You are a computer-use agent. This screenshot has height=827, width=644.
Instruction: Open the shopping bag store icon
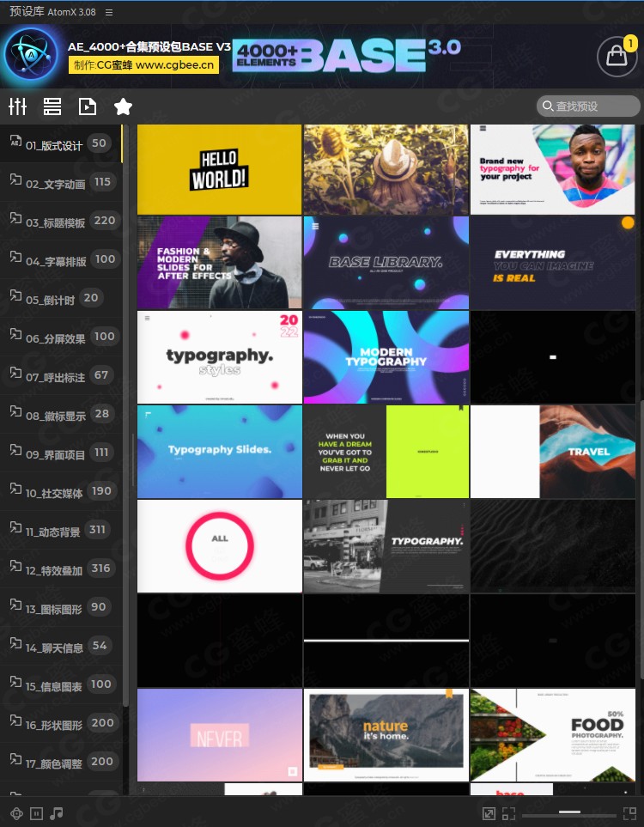(617, 55)
